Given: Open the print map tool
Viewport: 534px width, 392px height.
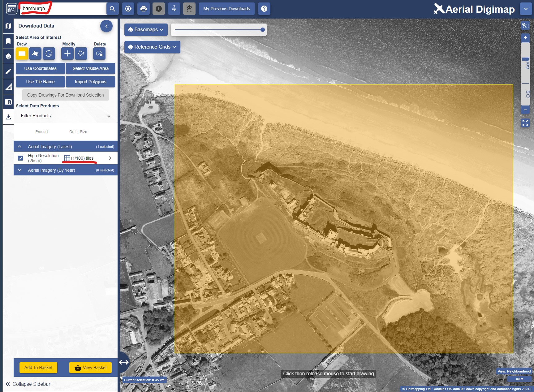Looking at the screenshot, I should click(144, 9).
